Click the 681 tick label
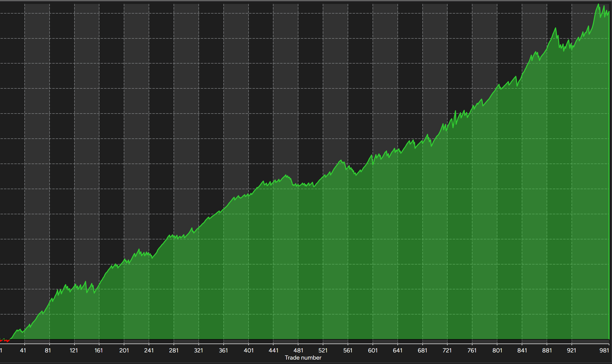 pos(423,350)
